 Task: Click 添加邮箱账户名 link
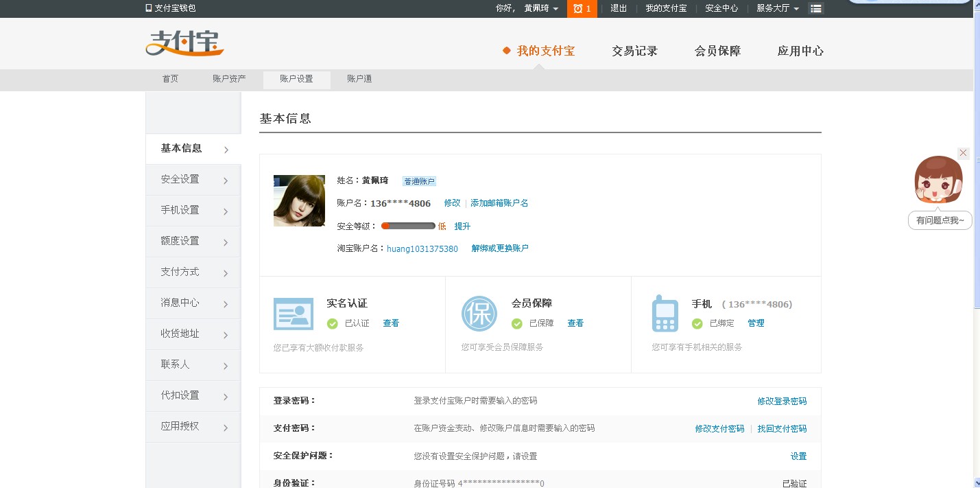coord(499,203)
